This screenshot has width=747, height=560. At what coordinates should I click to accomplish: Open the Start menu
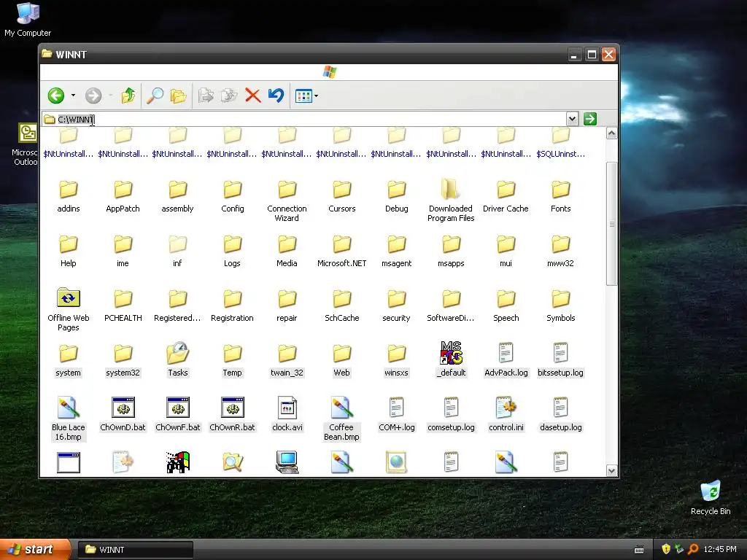[35, 549]
